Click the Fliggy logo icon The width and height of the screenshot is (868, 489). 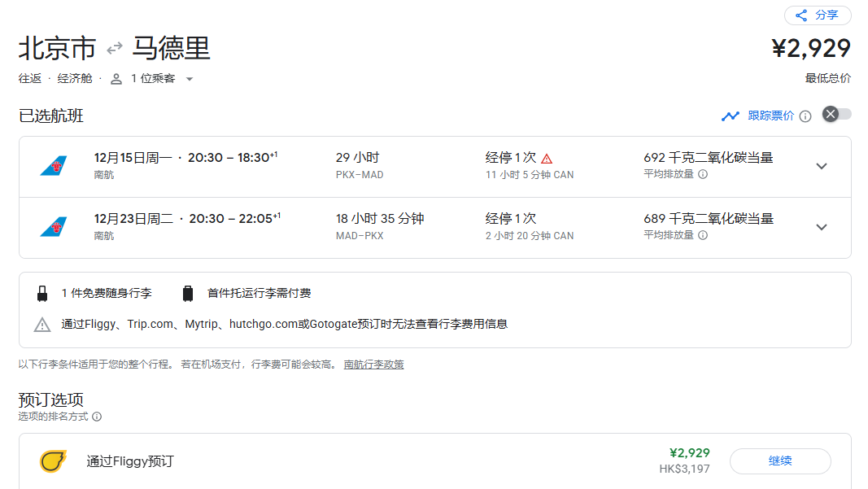point(53,461)
